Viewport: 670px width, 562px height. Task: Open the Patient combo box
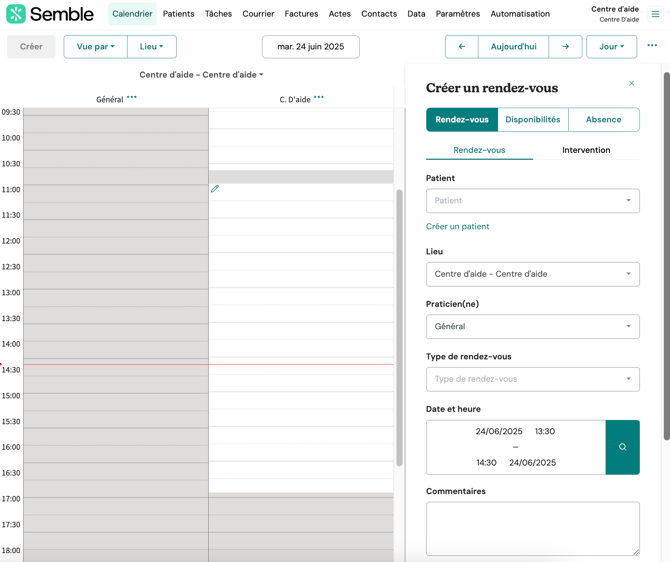coord(532,200)
